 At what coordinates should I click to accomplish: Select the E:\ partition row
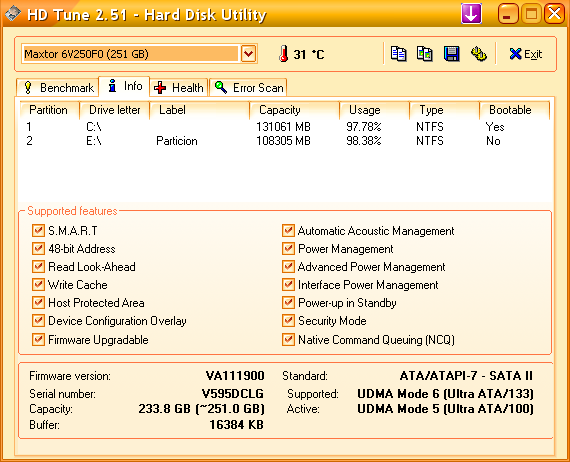(285, 141)
